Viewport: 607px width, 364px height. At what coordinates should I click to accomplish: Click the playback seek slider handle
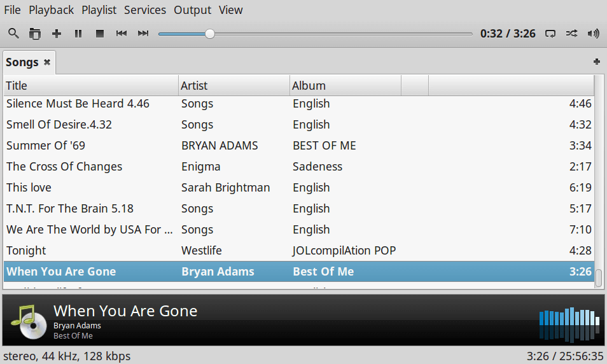click(x=209, y=34)
